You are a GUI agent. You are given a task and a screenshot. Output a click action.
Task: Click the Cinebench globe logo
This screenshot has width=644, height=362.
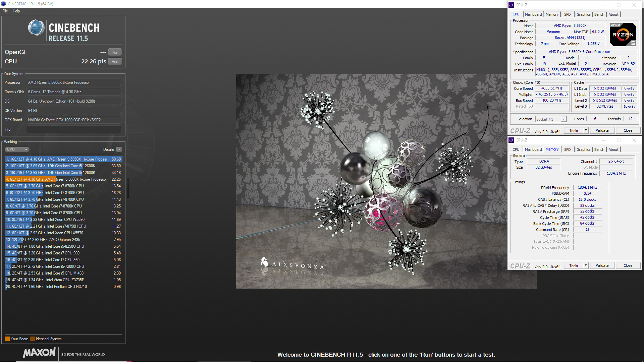click(36, 28)
